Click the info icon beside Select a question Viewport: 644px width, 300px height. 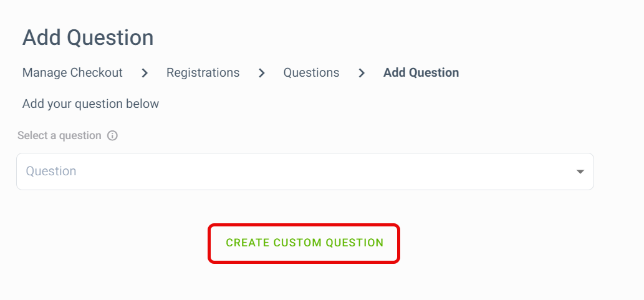112,135
